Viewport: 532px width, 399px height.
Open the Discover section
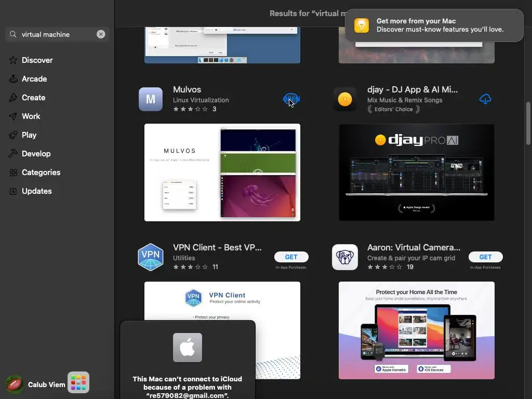tap(37, 60)
